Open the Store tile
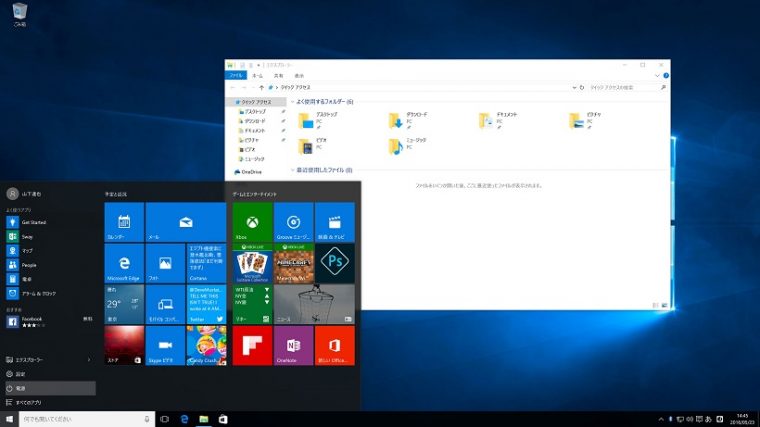This screenshot has height=427, width=760. 124,345
